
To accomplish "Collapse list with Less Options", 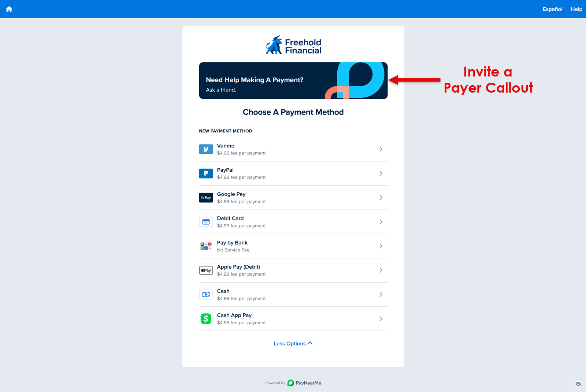I will [293, 343].
